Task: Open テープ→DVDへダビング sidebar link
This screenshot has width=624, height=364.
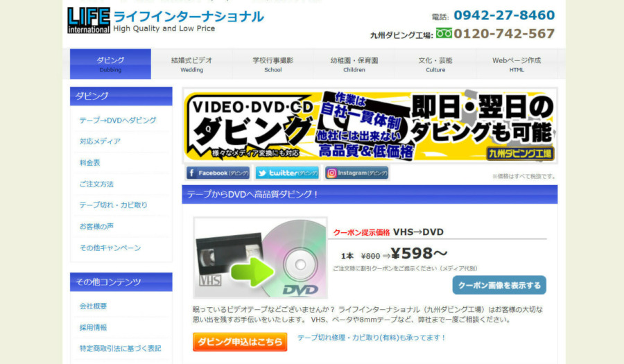Action: click(118, 120)
